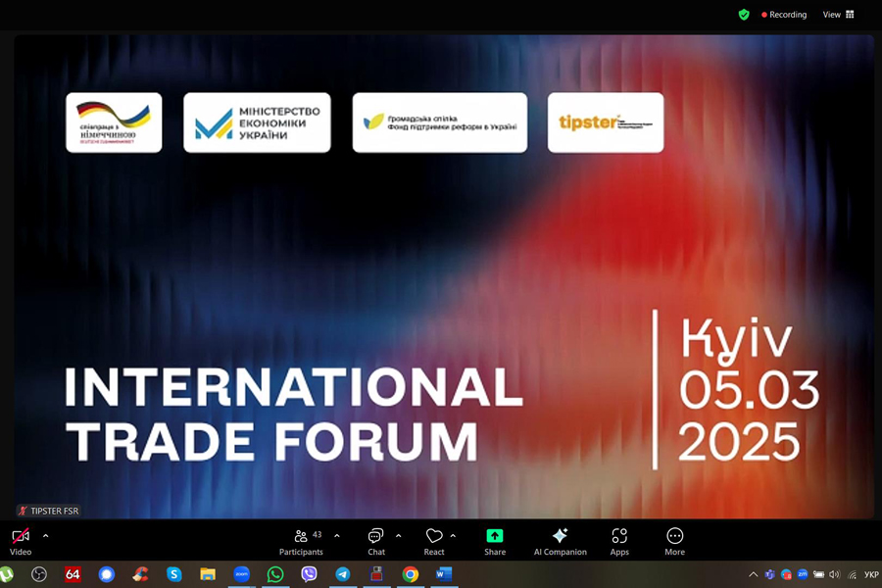This screenshot has width=882, height=588.
Task: Open WhatsApp from the taskbar
Action: click(275, 574)
